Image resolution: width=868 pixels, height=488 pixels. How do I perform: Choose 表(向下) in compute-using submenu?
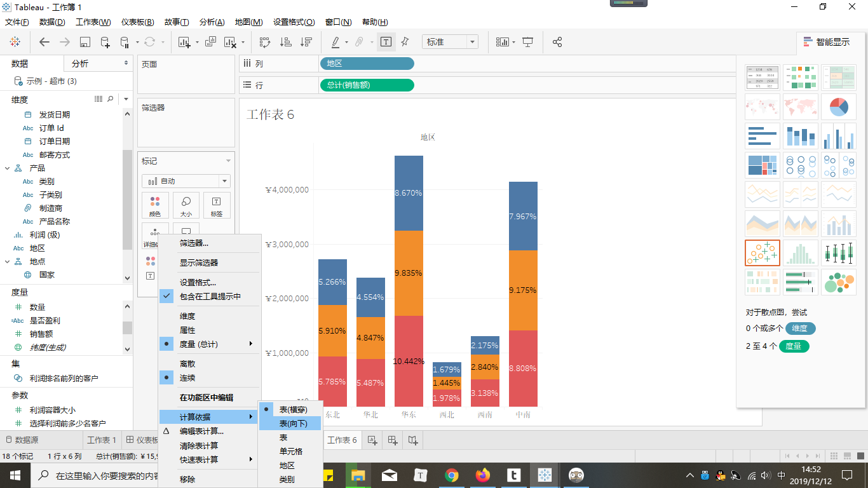(290, 423)
